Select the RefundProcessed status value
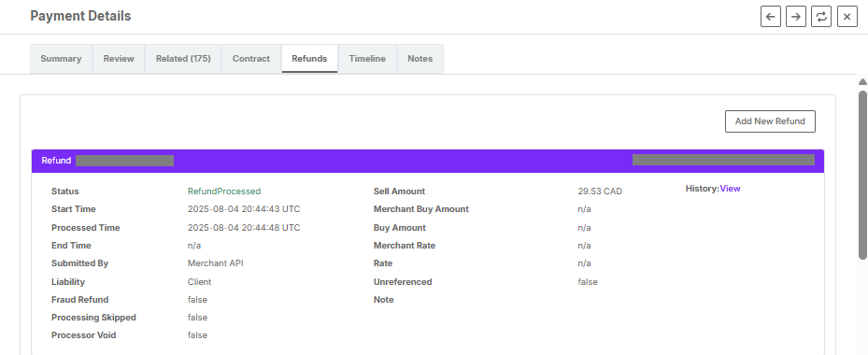The image size is (868, 355). coord(224,192)
